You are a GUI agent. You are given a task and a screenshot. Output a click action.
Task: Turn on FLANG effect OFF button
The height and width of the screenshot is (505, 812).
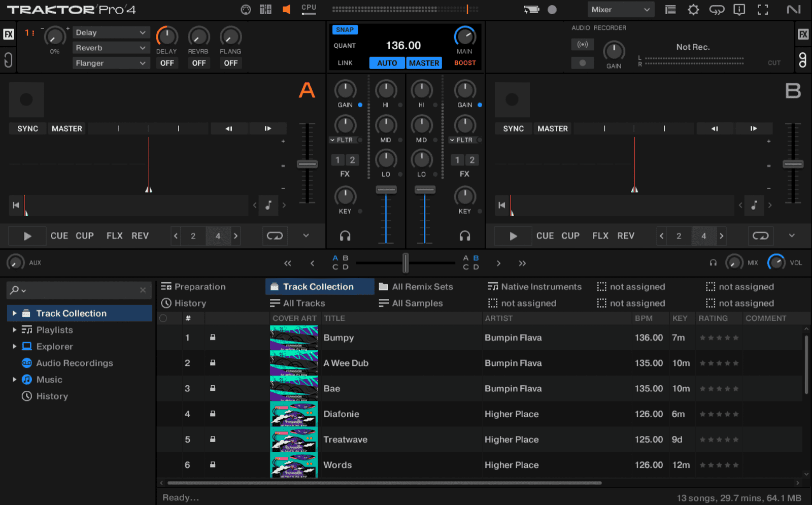230,63
